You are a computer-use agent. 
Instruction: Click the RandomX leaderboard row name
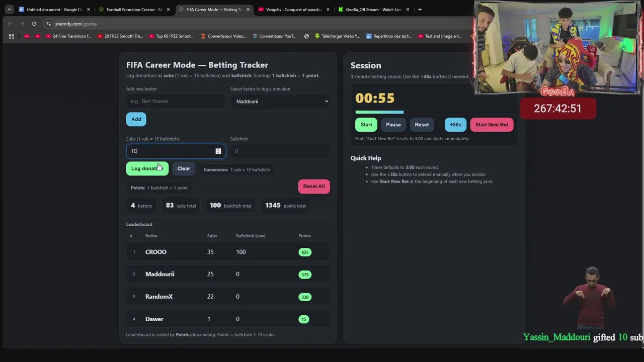click(159, 297)
